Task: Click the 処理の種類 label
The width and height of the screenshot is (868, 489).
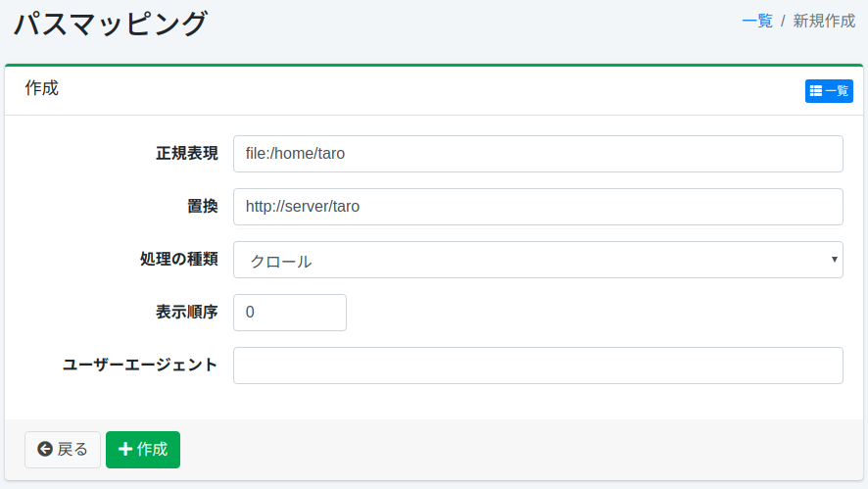Action: [x=179, y=260]
